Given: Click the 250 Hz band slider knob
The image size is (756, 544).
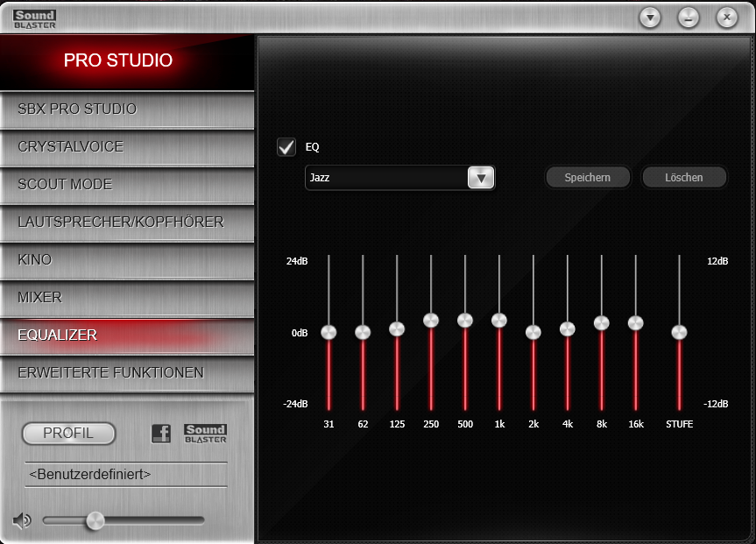Looking at the screenshot, I should pyautogui.click(x=431, y=321).
